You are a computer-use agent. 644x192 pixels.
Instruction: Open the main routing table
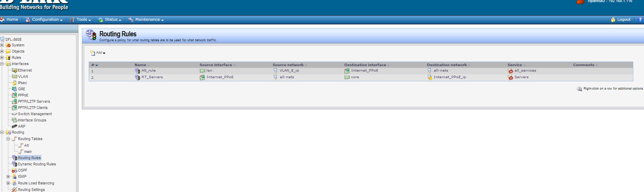pyautogui.click(x=28, y=152)
